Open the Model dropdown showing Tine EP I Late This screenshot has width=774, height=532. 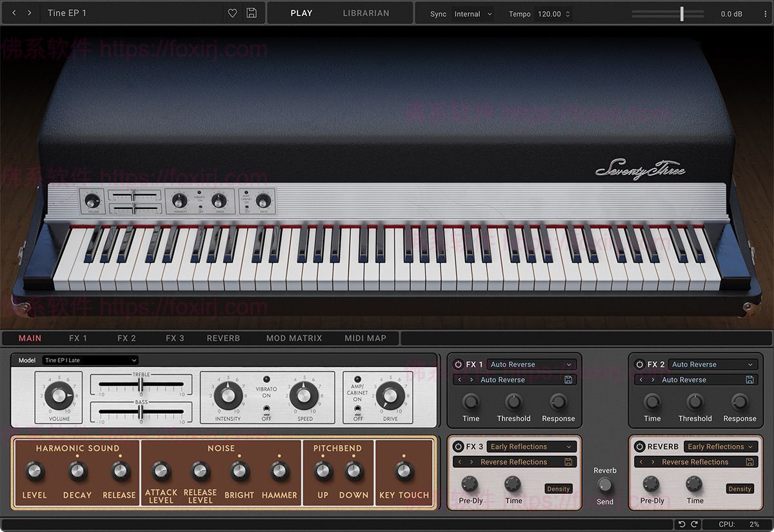tap(89, 360)
